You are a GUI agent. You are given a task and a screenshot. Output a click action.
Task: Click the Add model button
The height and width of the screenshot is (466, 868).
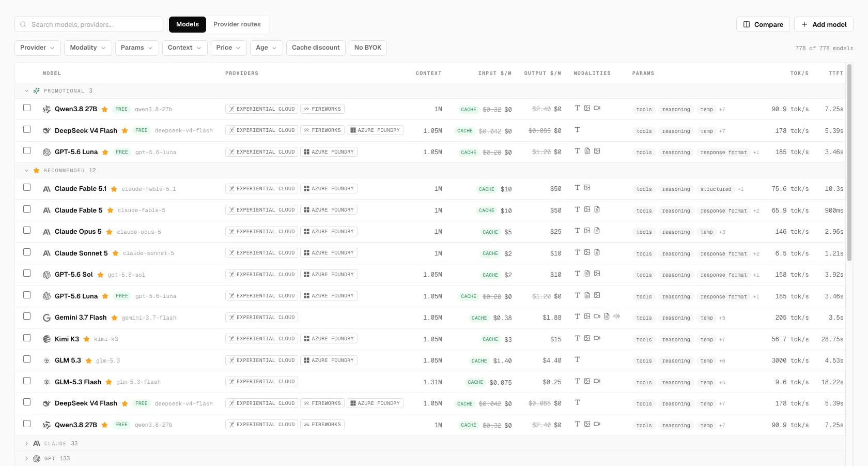coord(824,24)
